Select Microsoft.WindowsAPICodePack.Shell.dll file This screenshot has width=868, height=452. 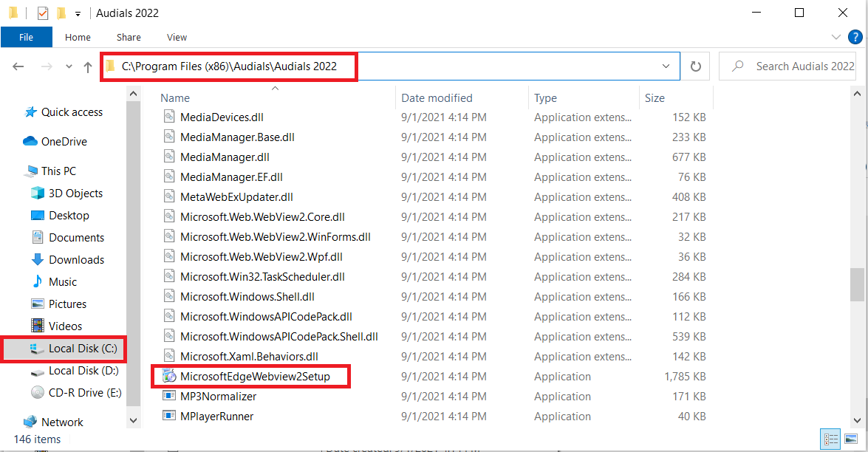pos(279,336)
